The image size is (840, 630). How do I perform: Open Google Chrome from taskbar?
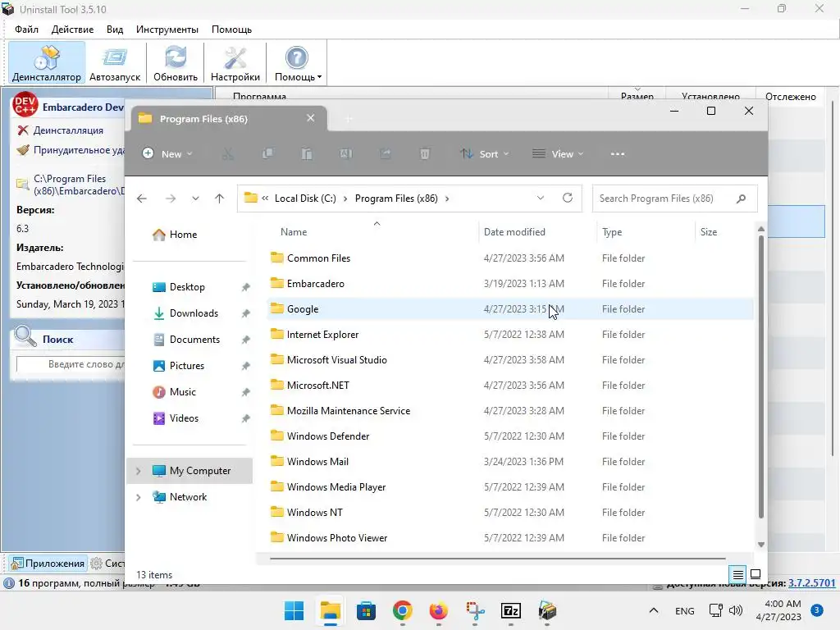click(x=402, y=610)
